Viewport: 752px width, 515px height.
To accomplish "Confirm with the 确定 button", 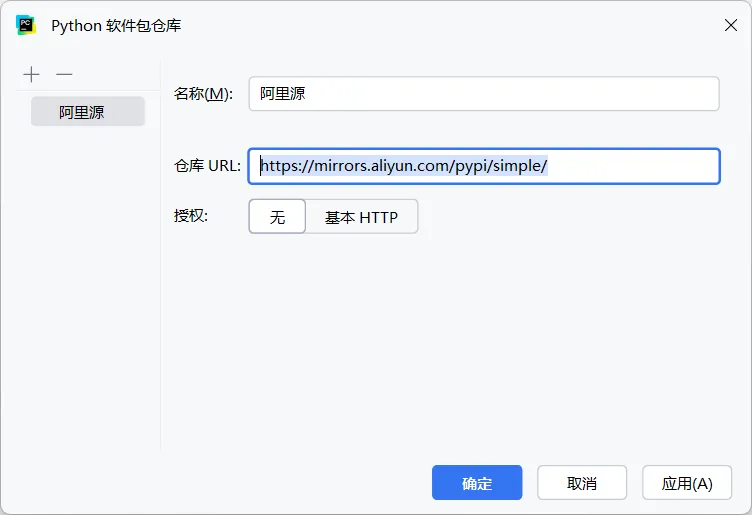I will point(477,483).
